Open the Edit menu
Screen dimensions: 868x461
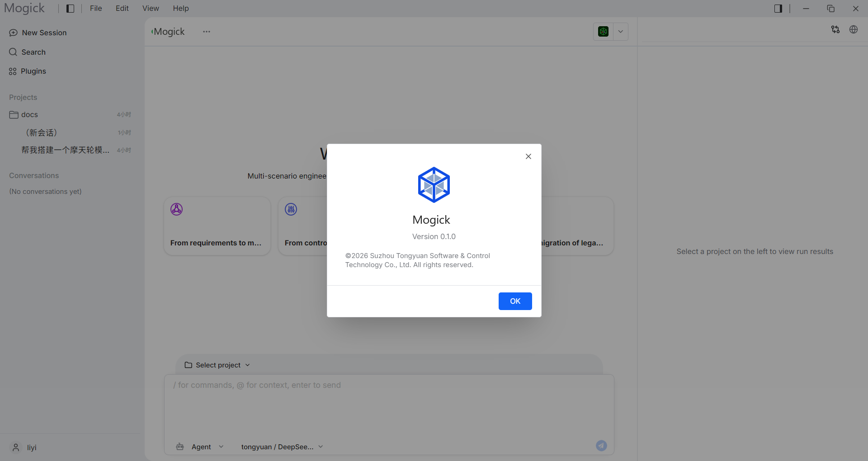[x=122, y=9]
